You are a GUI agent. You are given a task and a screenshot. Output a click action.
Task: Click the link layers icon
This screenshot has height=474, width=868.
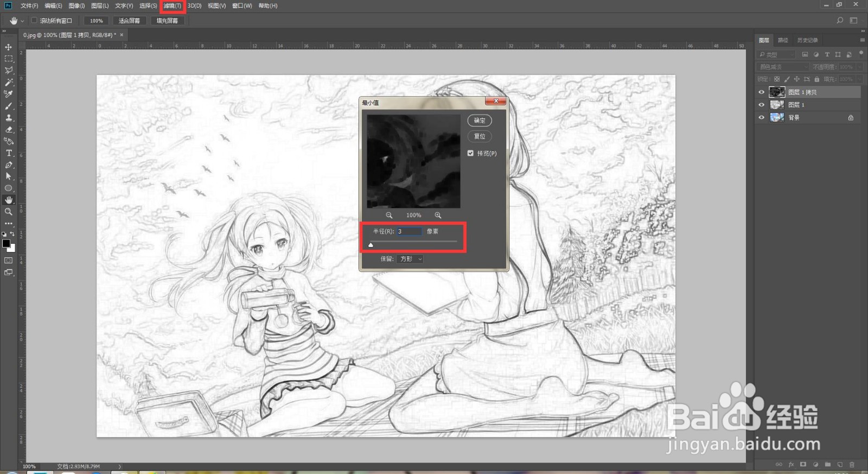[779, 465]
